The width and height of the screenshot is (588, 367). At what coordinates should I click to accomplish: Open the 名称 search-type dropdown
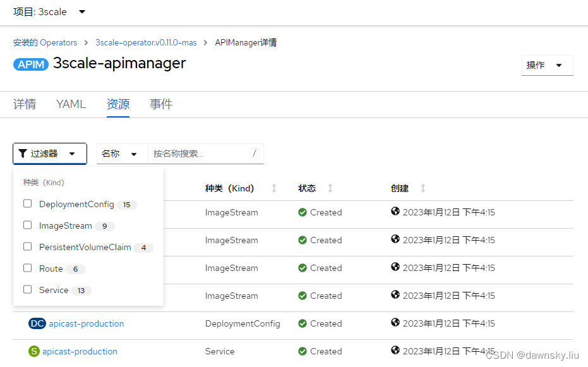click(x=123, y=153)
